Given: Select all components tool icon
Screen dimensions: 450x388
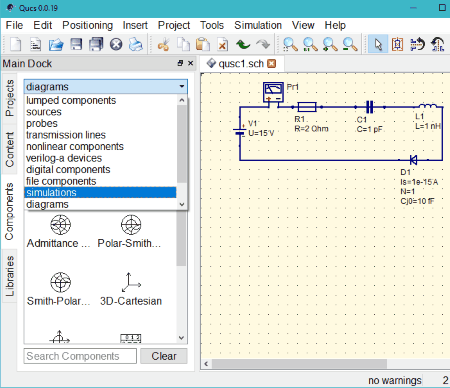Looking at the screenshot, I should point(397,44).
